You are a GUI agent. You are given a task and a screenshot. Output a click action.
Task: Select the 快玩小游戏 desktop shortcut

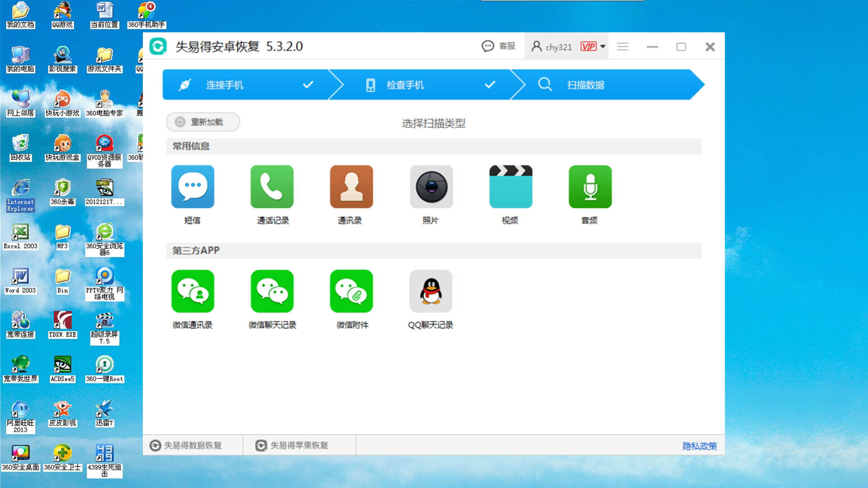pyautogui.click(x=62, y=103)
